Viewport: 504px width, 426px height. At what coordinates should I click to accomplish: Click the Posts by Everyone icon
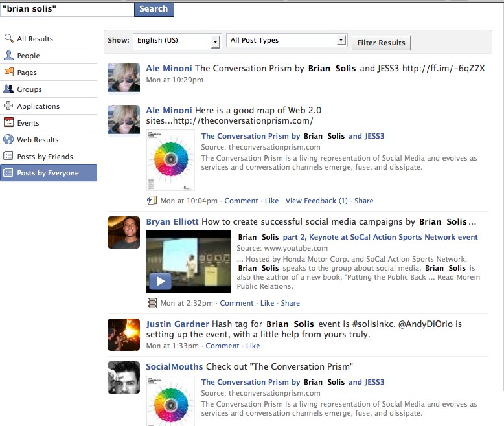[x=8, y=172]
